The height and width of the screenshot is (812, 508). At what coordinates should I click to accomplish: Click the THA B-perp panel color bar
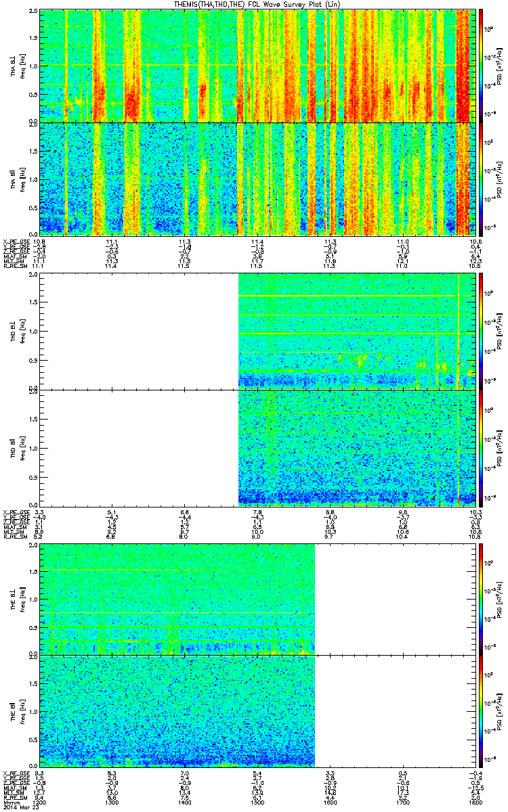(x=482, y=66)
